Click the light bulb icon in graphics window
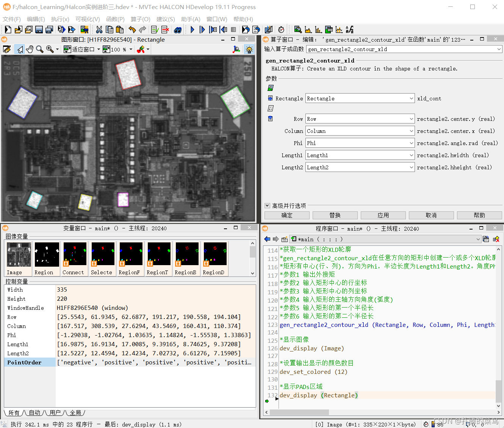Image resolution: width=504 pixels, height=428 pixels. [x=249, y=49]
